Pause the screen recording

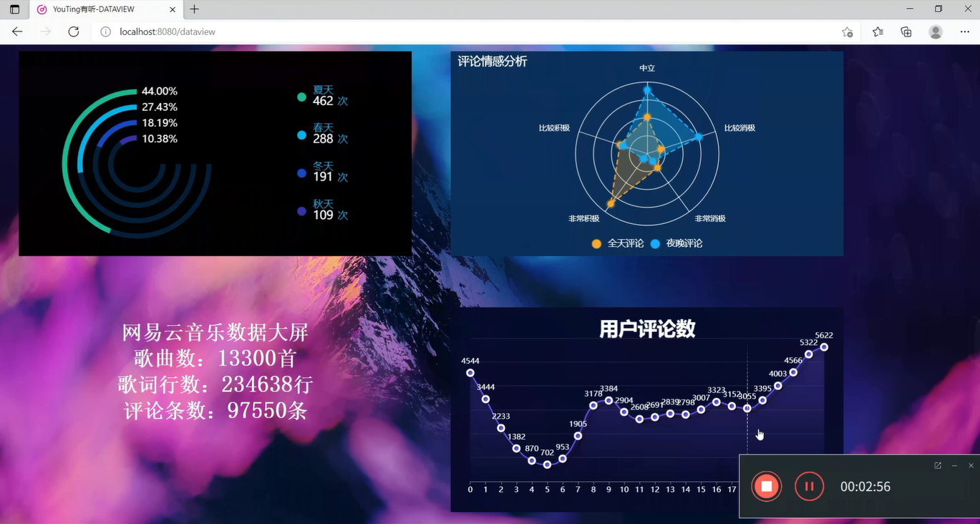point(810,487)
